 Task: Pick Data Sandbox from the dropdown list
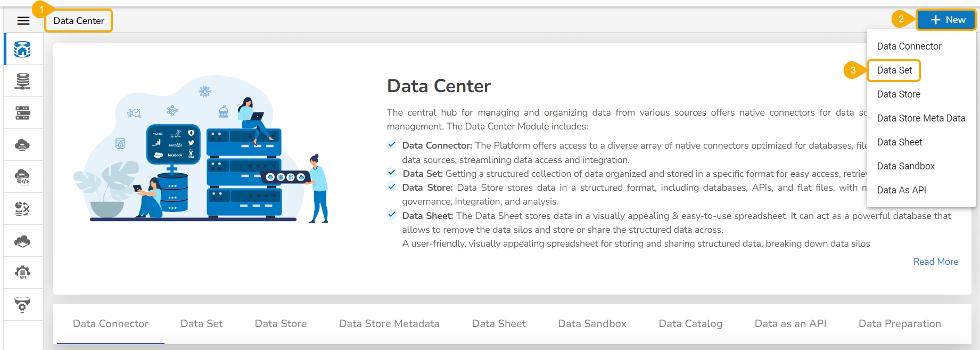click(905, 166)
